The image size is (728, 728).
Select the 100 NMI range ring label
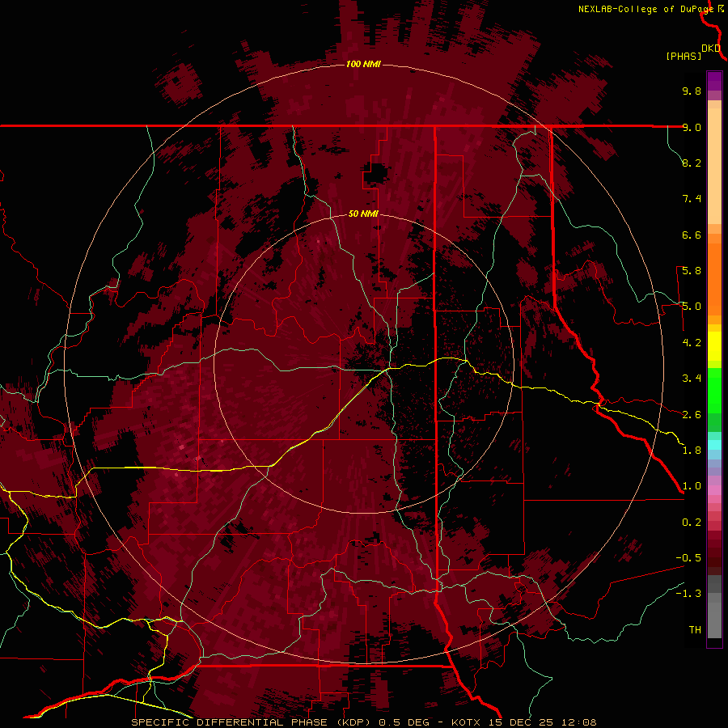click(363, 64)
